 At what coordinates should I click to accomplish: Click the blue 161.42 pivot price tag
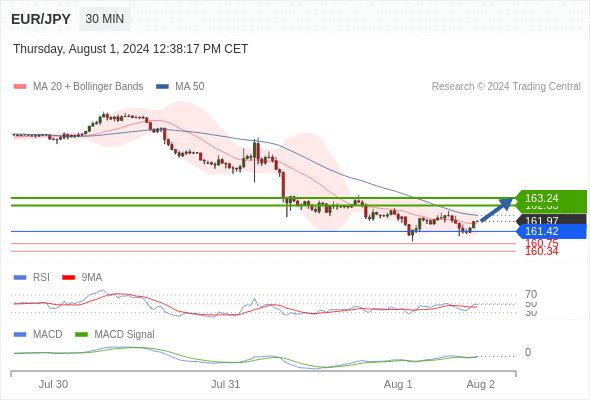click(551, 231)
